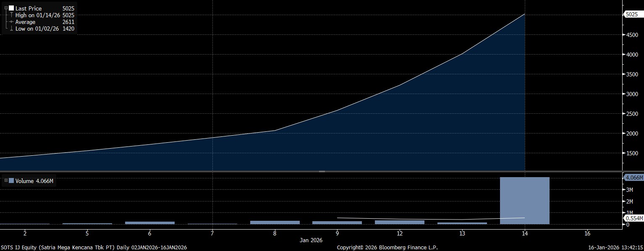Click the panel divider grip handle
The width and height of the screenshot is (644, 251).
tap(322, 171)
